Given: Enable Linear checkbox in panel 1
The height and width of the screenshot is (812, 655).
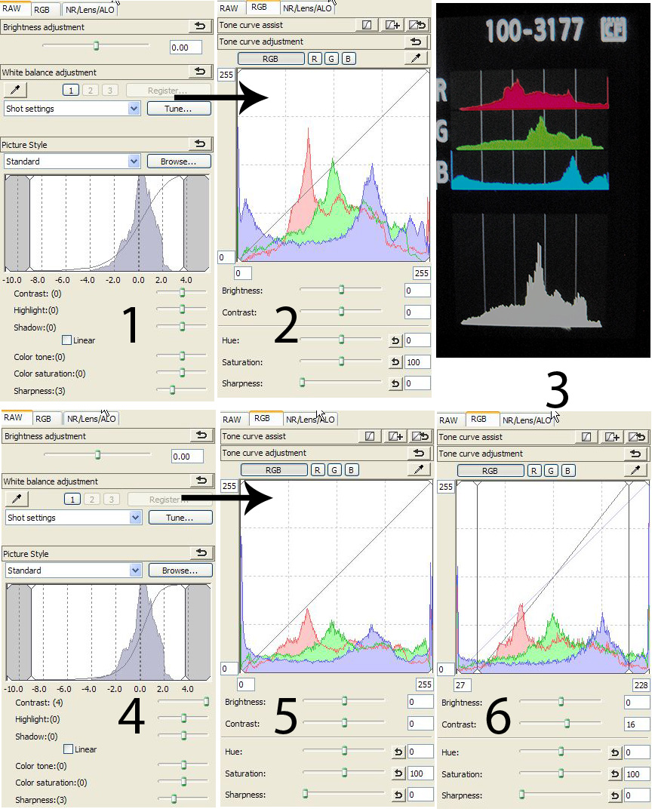Looking at the screenshot, I should (67, 340).
